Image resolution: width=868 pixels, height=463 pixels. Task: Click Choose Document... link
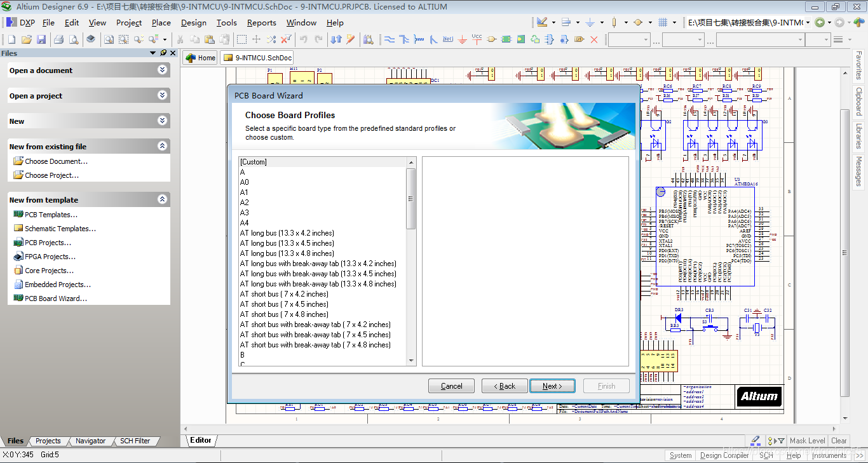click(56, 161)
